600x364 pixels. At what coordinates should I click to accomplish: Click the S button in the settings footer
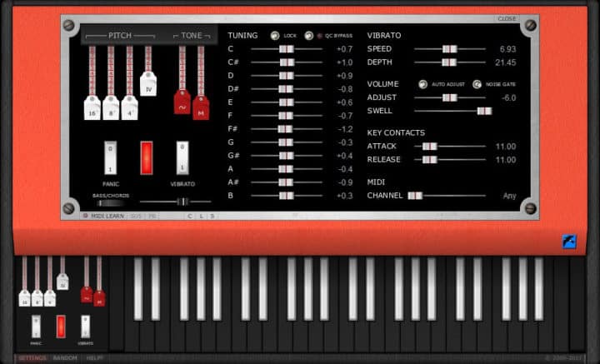point(212,216)
